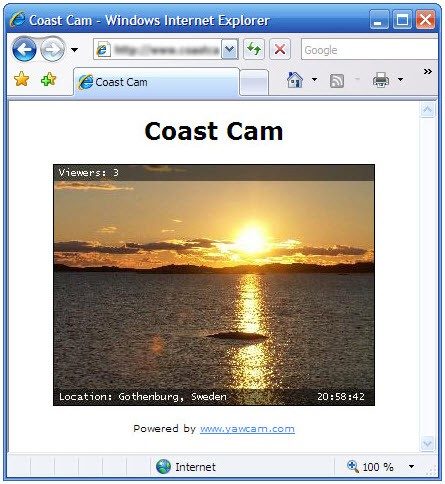This screenshot has width=445, height=484.
Task: Open the www.yawcam.com link
Action: (x=247, y=429)
